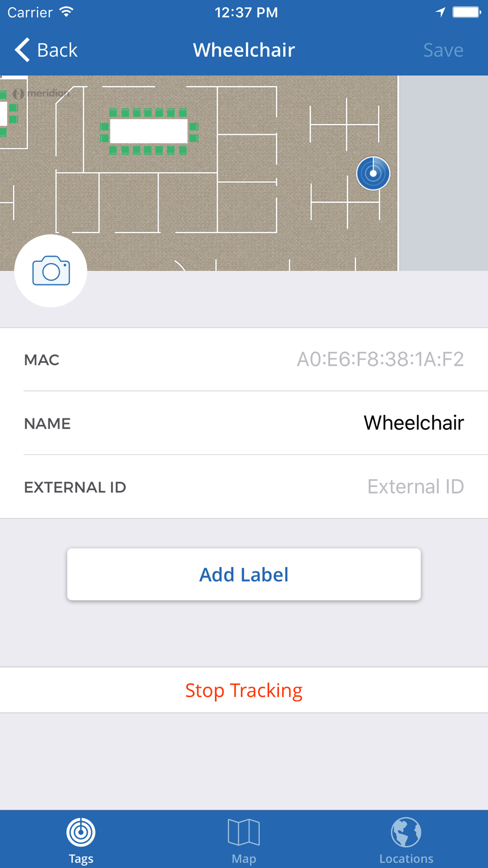Edit the Wheelchair name field

[x=413, y=423]
